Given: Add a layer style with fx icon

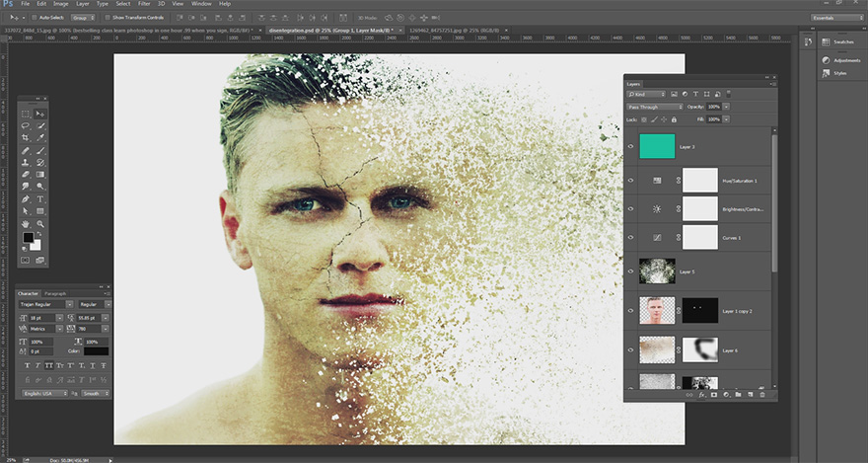Looking at the screenshot, I should (701, 395).
